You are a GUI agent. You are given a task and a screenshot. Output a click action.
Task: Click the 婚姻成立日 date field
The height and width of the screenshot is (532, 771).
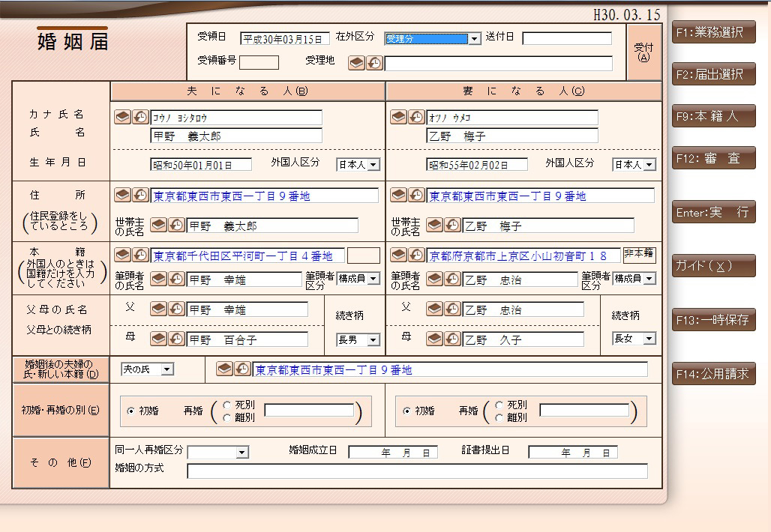[393, 452]
